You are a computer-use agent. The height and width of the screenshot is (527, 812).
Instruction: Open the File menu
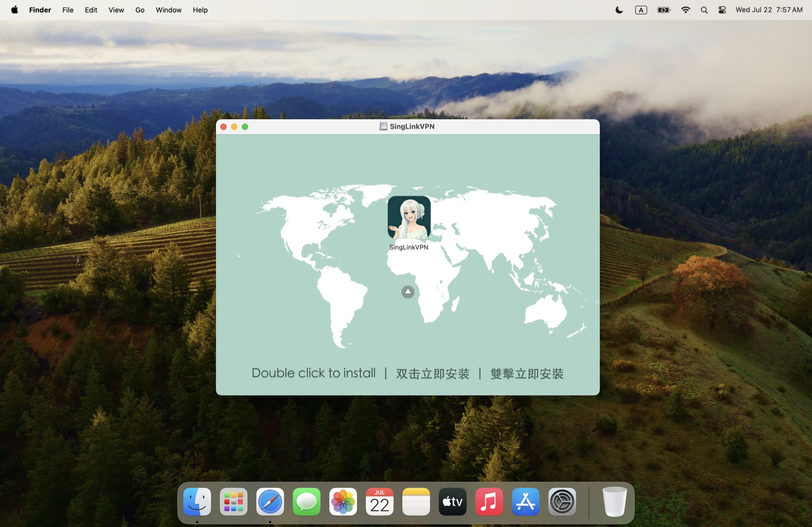(68, 10)
